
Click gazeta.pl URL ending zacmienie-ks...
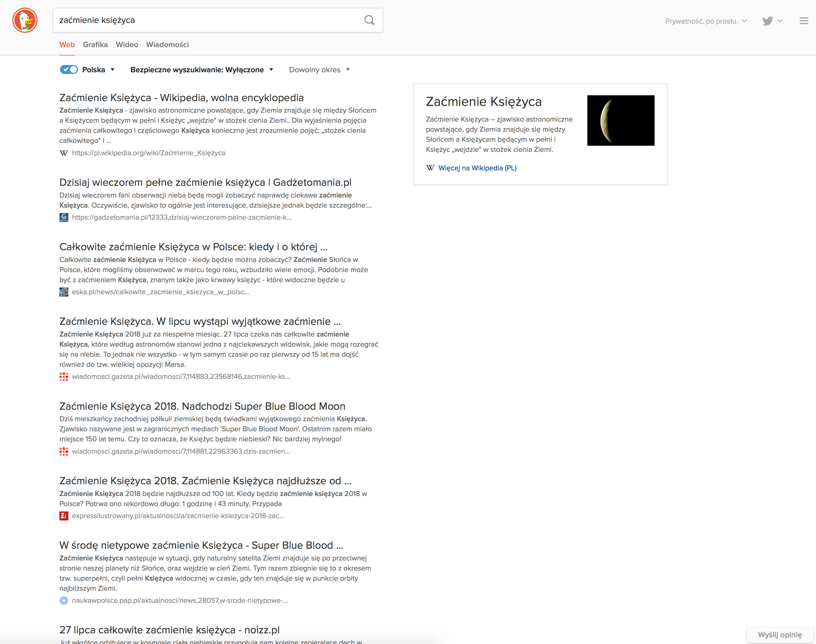[x=181, y=376]
